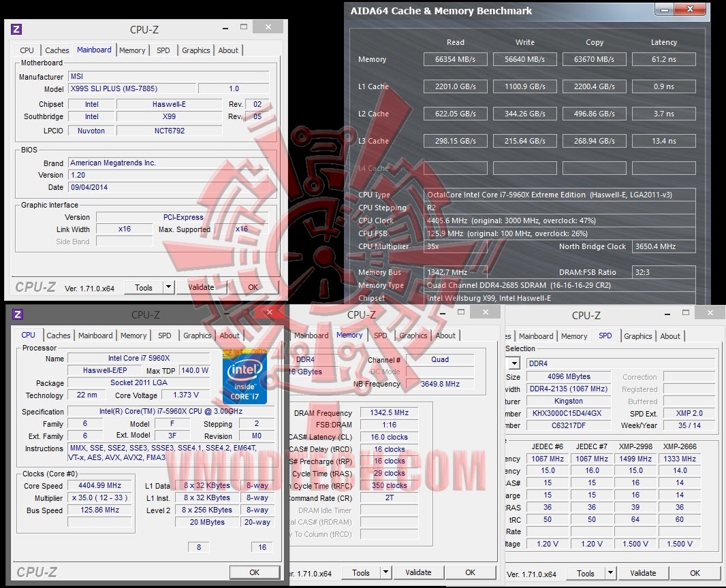Open the About tab in Mainboard window
726x588 pixels.
pos(228,50)
